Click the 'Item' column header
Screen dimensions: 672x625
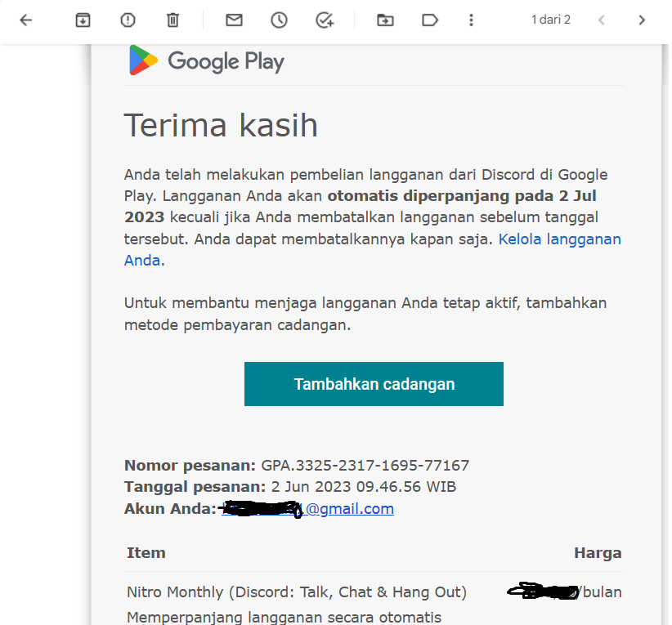(146, 552)
